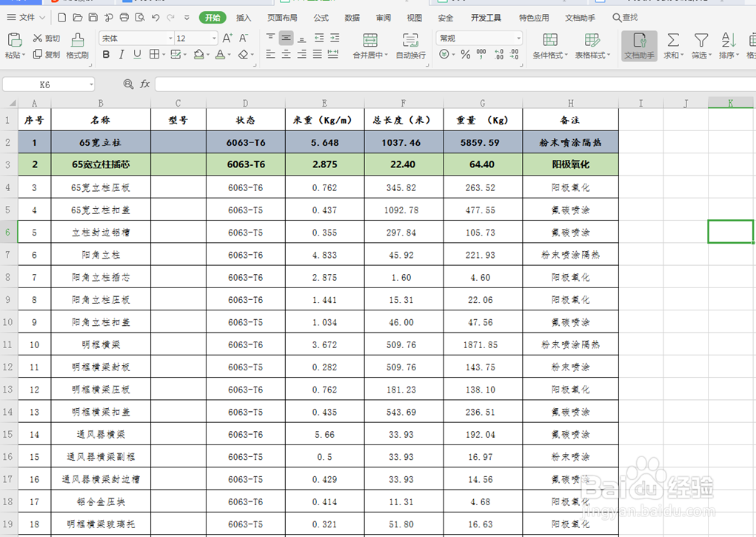The width and height of the screenshot is (756, 537).
Task: Click the 查找 search button
Action: pos(626,18)
